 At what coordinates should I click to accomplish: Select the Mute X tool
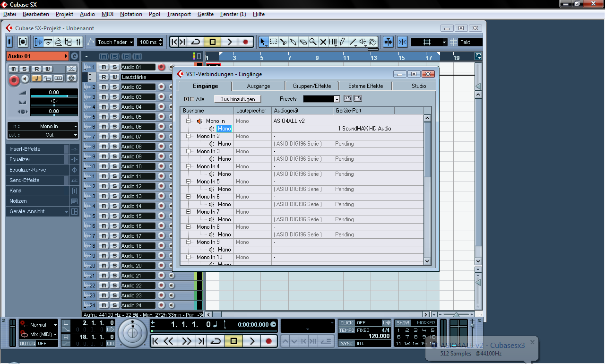(323, 42)
